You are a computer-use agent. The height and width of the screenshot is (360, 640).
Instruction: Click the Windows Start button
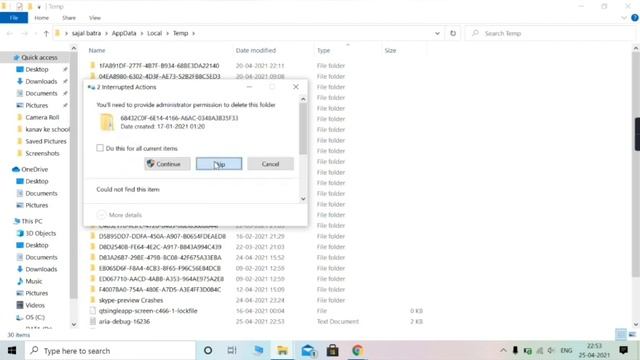pos(12,351)
